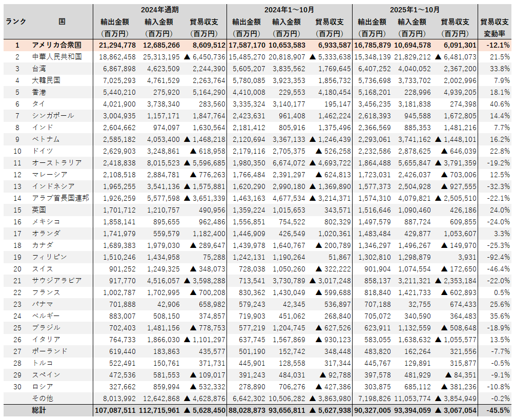
Task: Select the 2025年1～10月 header cell
Action: point(415,10)
